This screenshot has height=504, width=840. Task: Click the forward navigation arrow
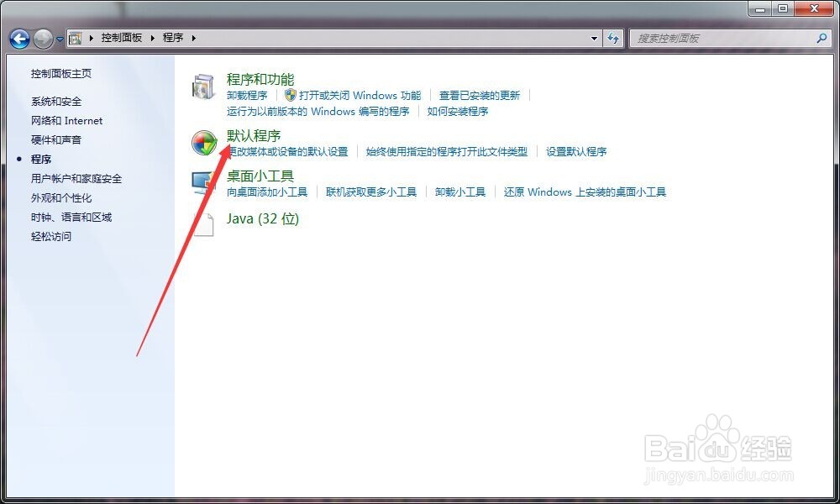42,39
